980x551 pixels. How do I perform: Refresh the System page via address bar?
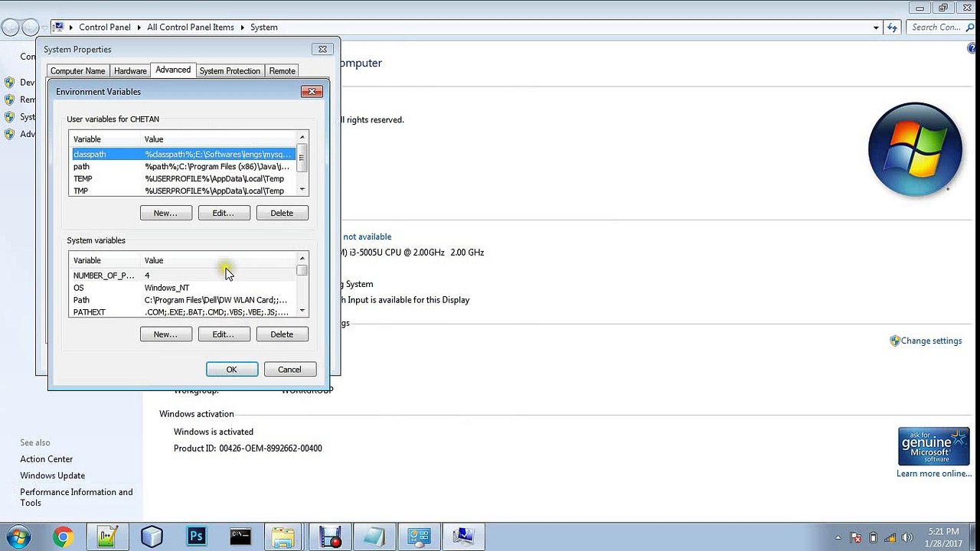892,28
